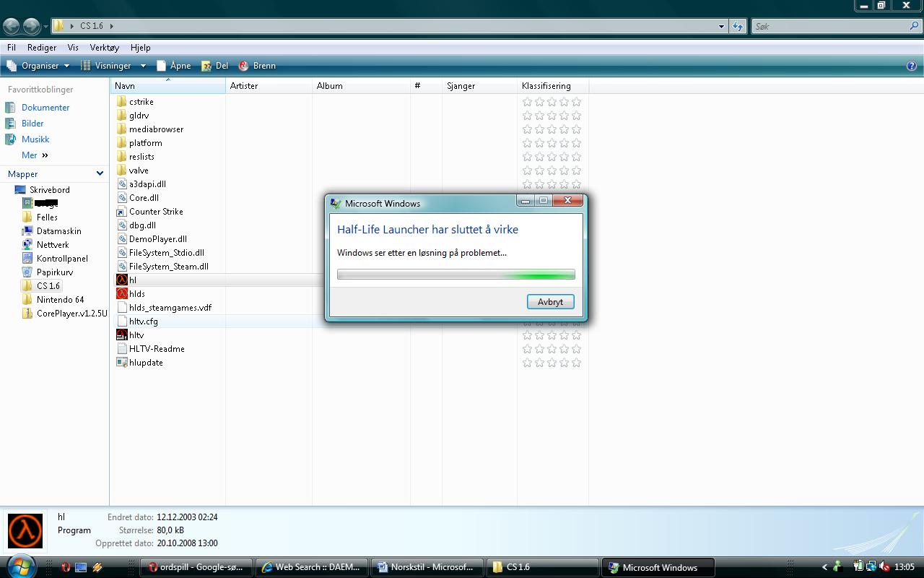Select the hlds executable icon
This screenshot has width=924, height=578.
tap(122, 294)
